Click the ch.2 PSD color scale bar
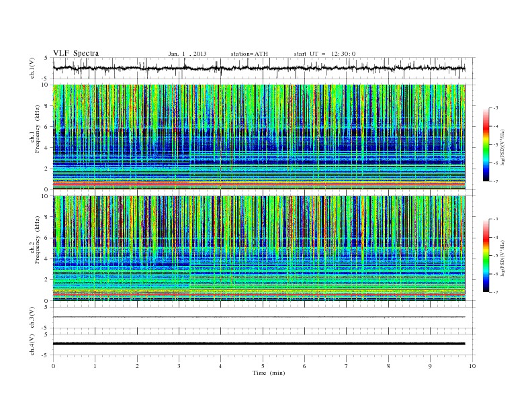This screenshot has height=411, width=532. [x=486, y=256]
